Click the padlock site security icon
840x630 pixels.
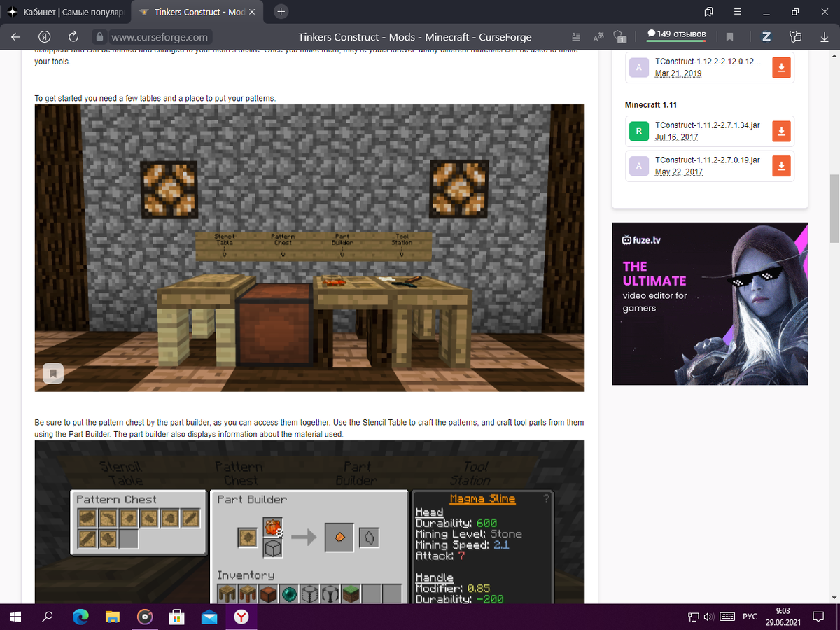point(100,37)
